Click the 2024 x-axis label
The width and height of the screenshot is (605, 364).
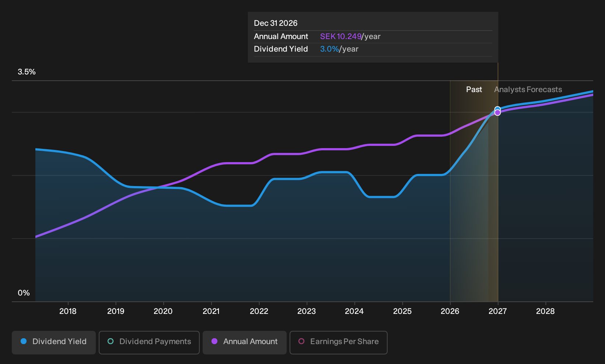[354, 311]
